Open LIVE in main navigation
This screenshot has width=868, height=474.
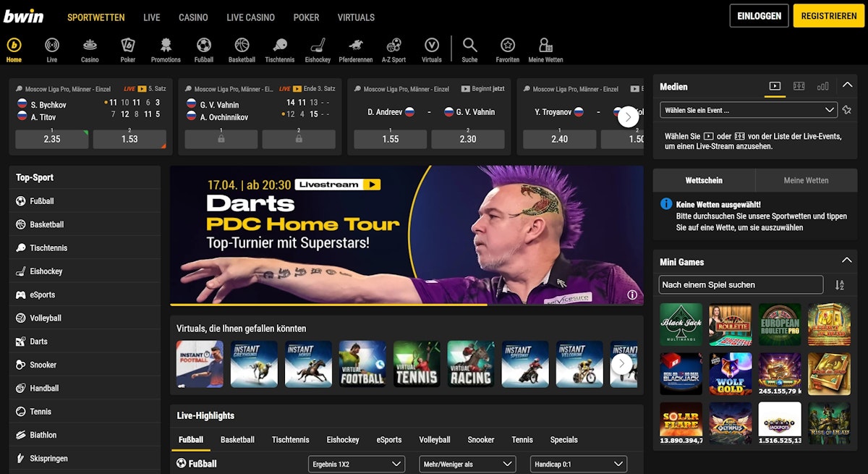(x=152, y=17)
